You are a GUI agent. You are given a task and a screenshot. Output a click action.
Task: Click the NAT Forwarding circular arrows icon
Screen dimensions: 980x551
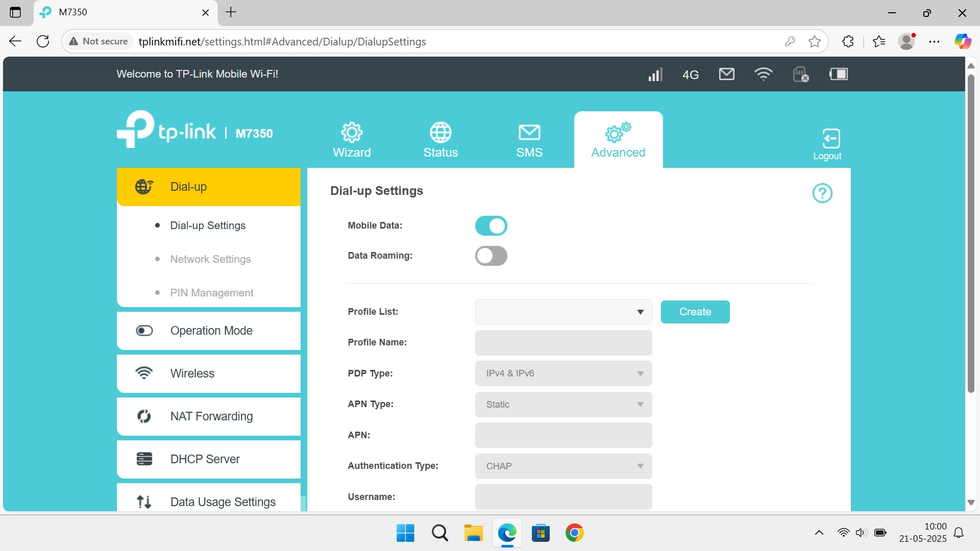tap(144, 416)
